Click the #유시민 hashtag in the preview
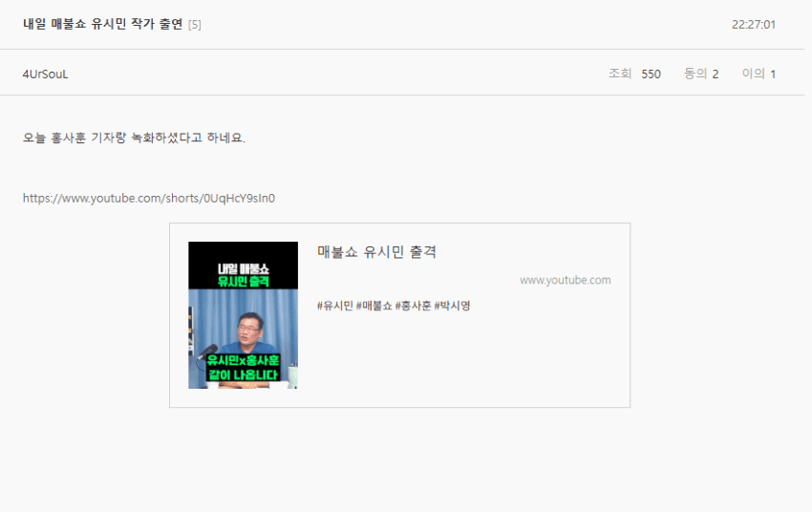This screenshot has height=512, width=812. (x=335, y=306)
